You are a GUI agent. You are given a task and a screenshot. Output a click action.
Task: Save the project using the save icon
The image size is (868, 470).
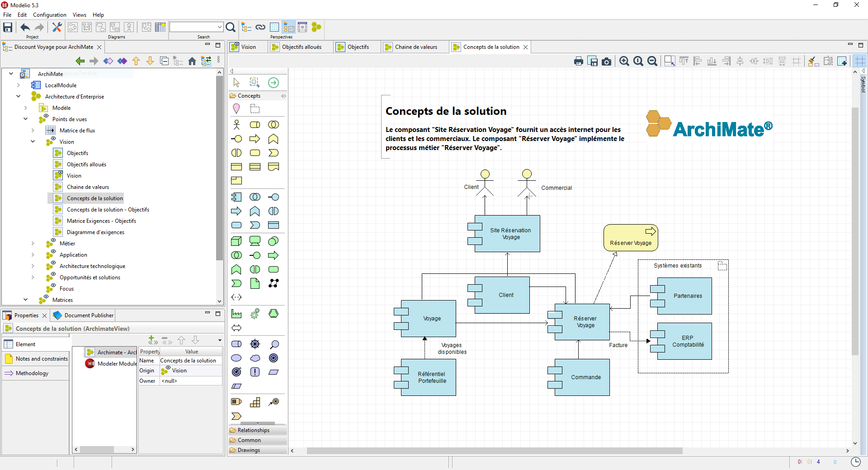[7, 27]
